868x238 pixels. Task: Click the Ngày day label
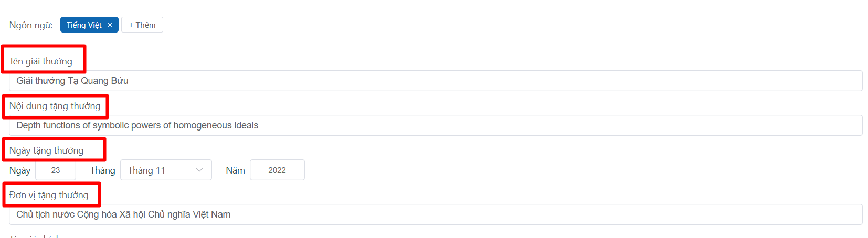point(20,170)
